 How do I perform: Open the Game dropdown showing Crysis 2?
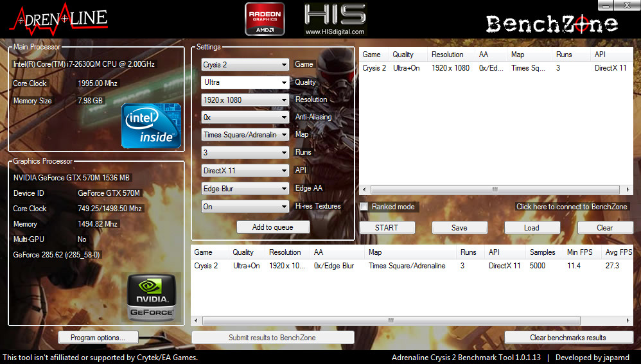click(x=245, y=65)
